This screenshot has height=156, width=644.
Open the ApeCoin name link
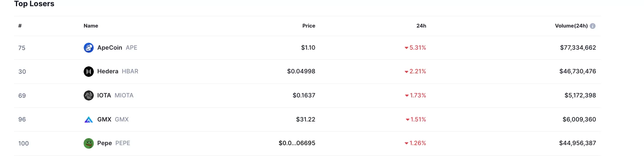[x=110, y=48]
